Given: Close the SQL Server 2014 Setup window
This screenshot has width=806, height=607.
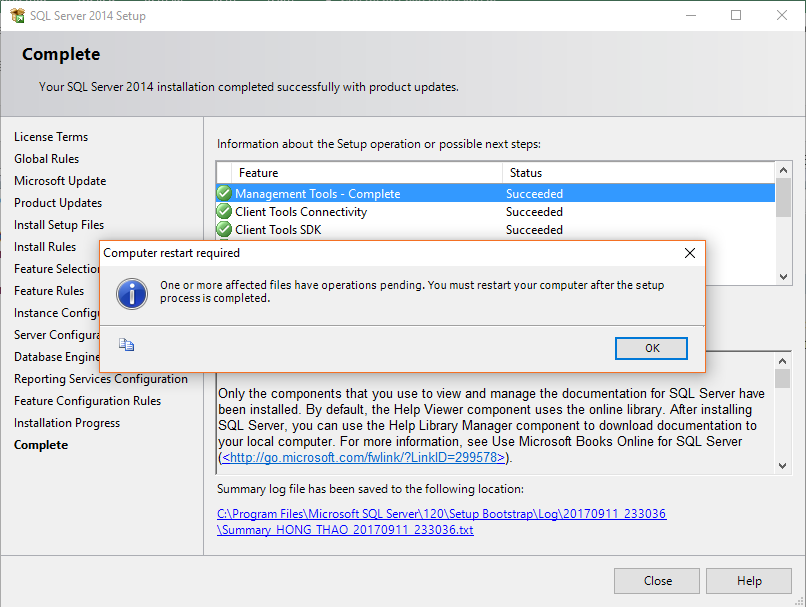Looking at the screenshot, I should pyautogui.click(x=782, y=15).
